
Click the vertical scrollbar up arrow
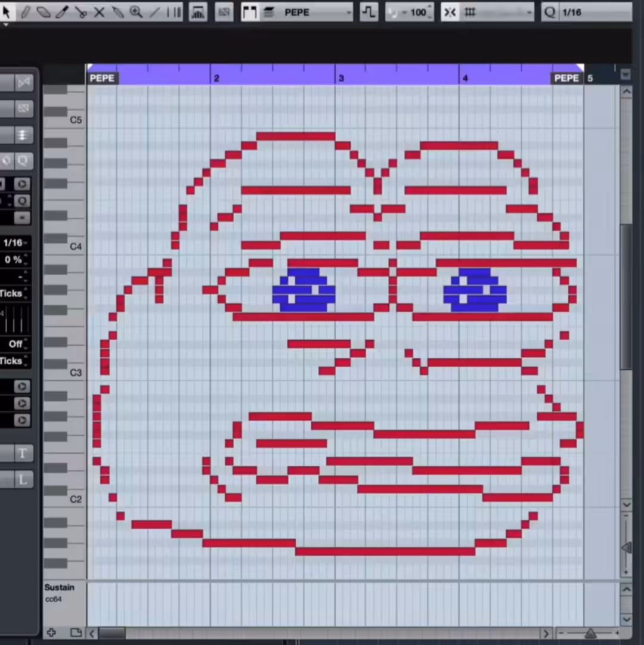coord(626,92)
